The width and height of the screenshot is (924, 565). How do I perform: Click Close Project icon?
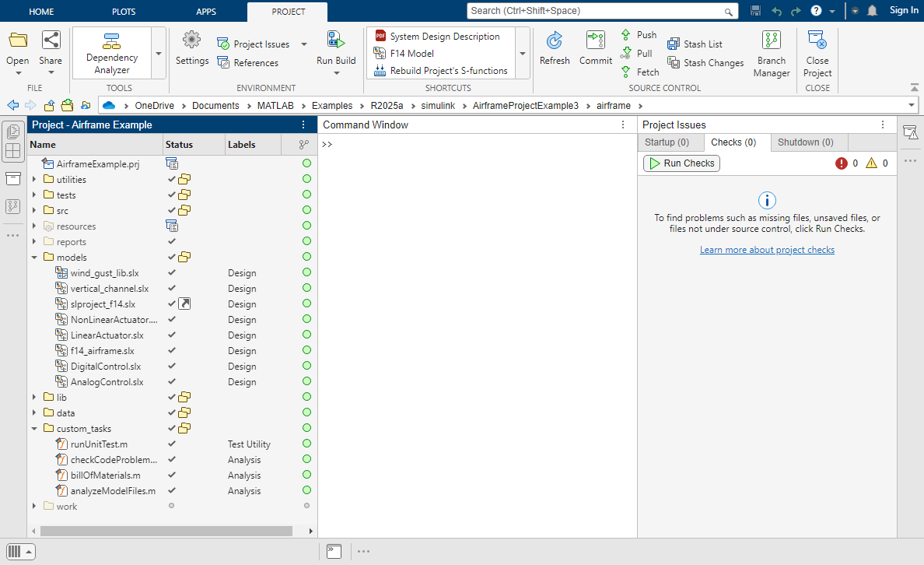(817, 40)
